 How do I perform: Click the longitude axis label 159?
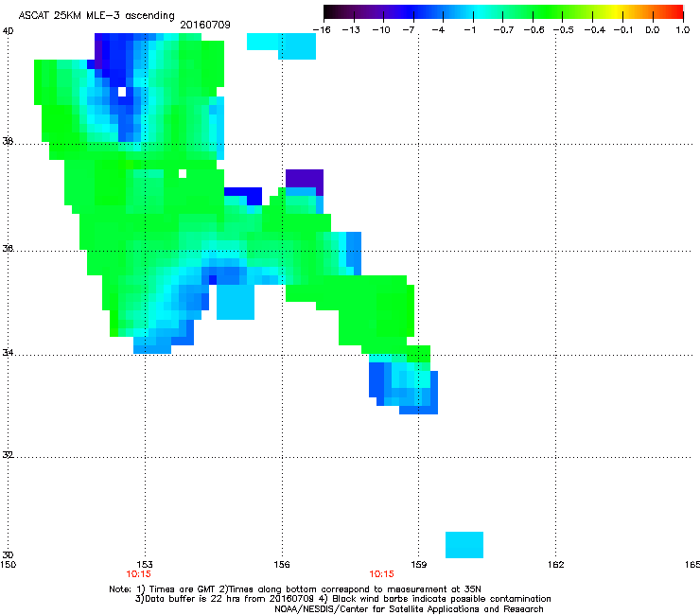coord(419,565)
